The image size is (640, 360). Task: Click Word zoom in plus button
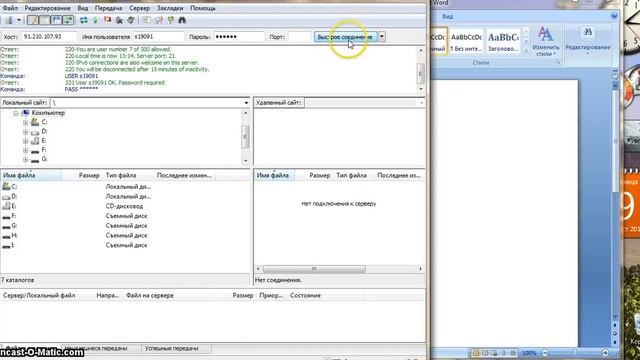click(605, 353)
